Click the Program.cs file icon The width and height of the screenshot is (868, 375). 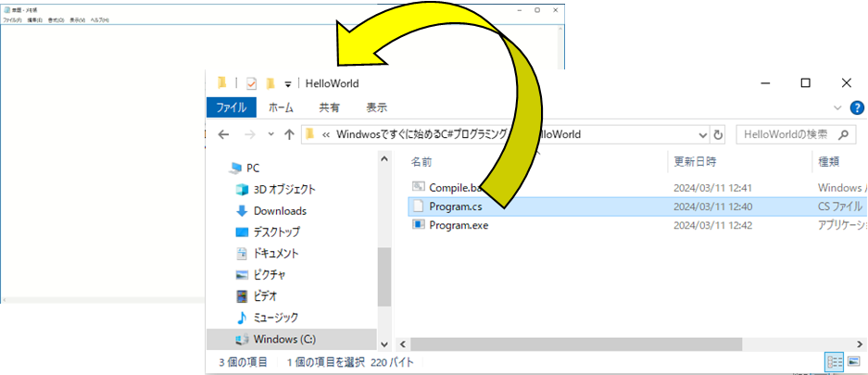(419, 206)
